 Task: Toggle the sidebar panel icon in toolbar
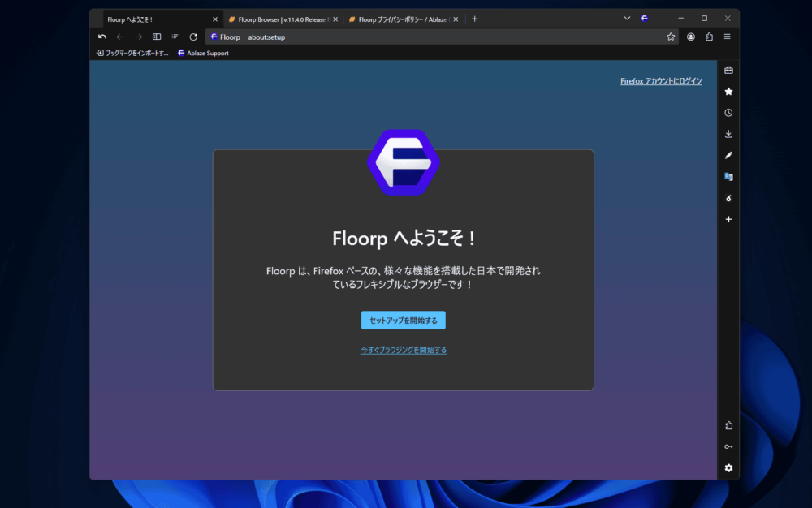pos(157,37)
